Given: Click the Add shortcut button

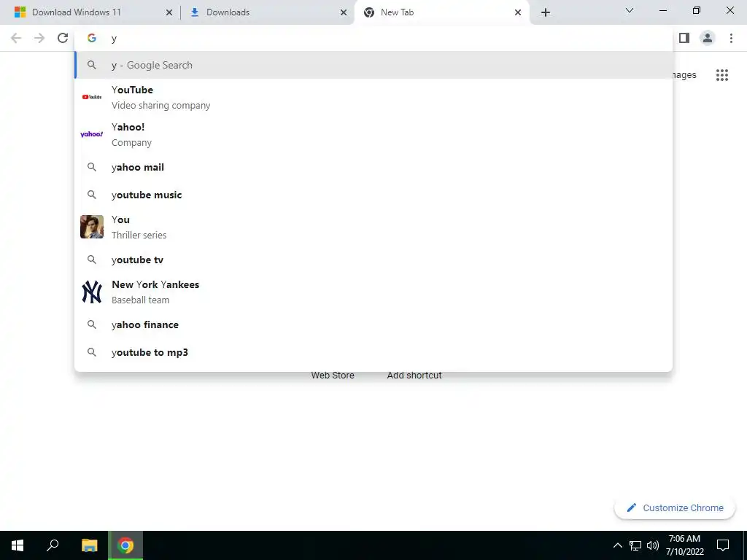Looking at the screenshot, I should point(414,376).
